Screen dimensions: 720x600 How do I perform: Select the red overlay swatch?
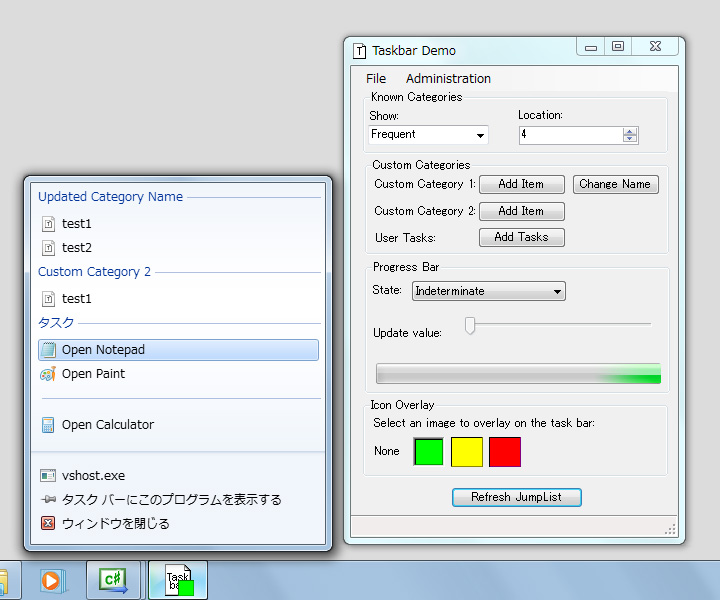(x=505, y=452)
